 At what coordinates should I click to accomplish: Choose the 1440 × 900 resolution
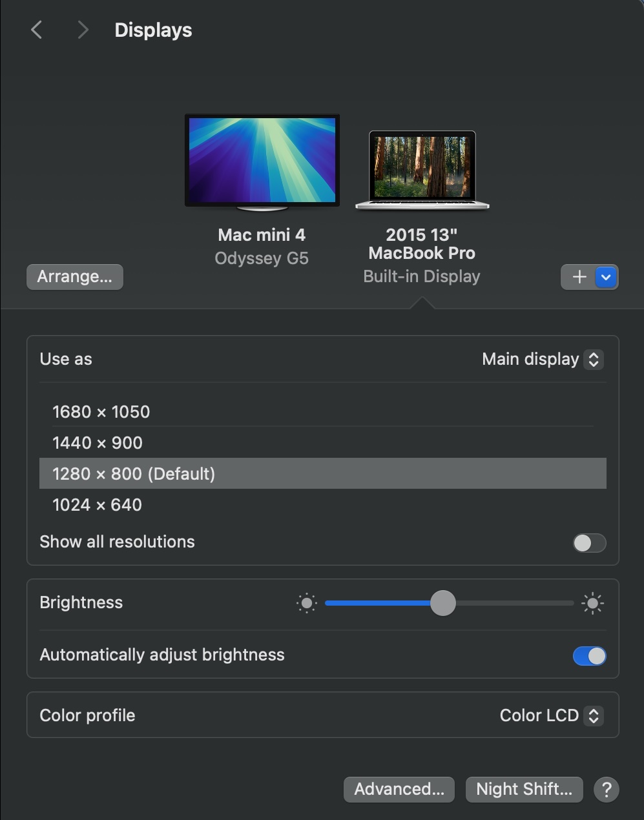(323, 442)
